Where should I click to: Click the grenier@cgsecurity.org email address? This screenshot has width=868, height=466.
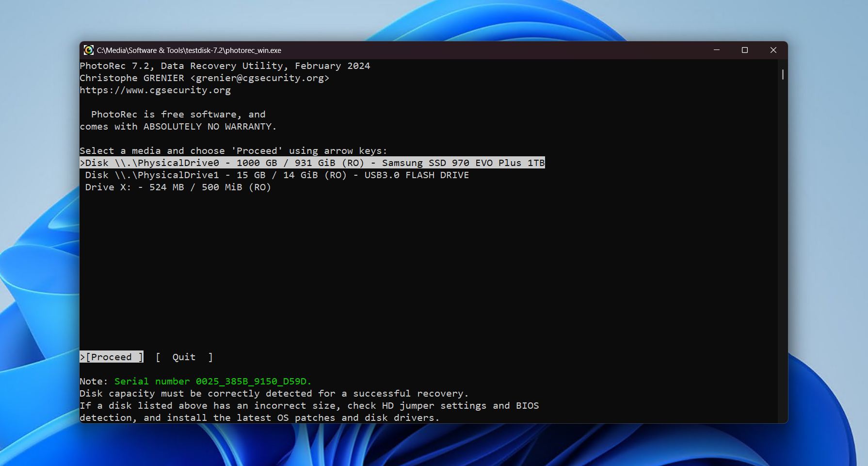click(260, 78)
